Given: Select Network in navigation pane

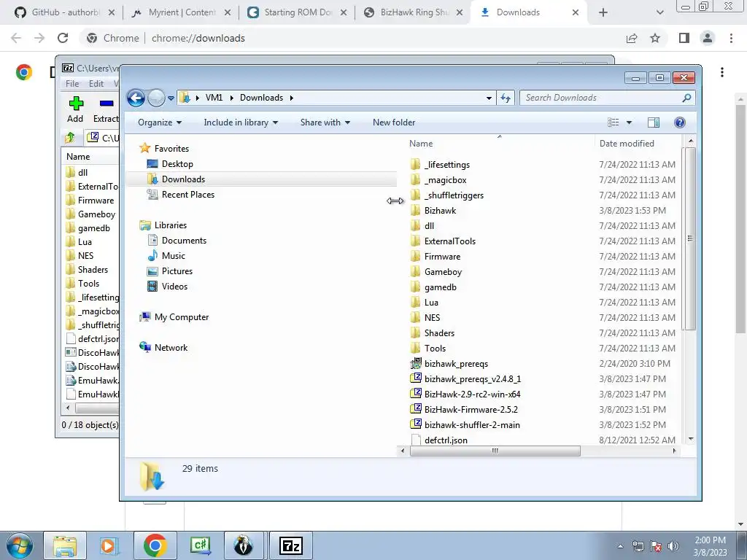Looking at the screenshot, I should [171, 348].
